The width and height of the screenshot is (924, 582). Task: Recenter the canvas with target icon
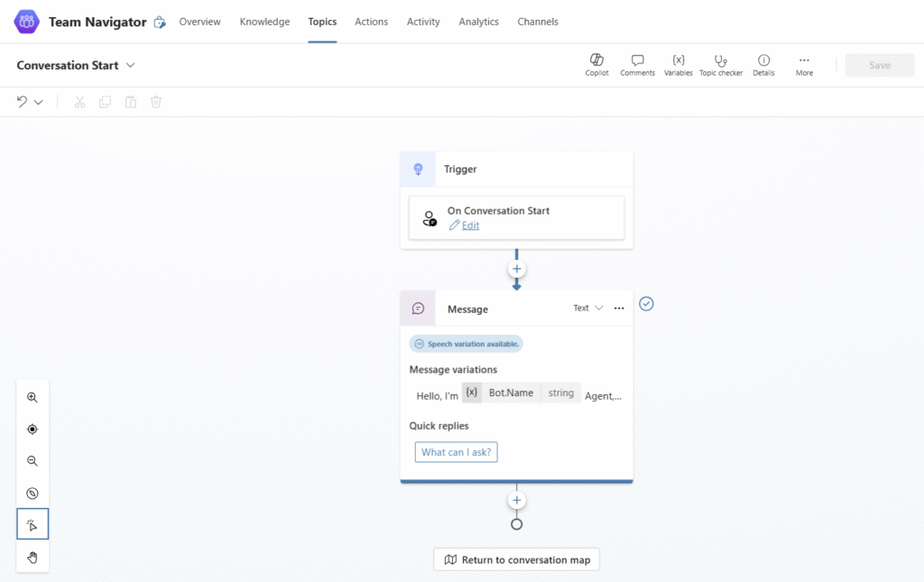[32, 430]
